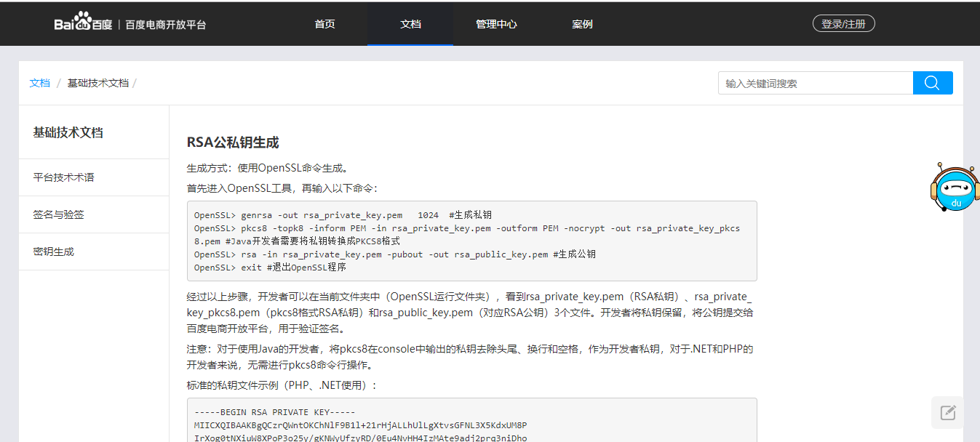This screenshot has height=442, width=980.
Task: Open the feedback edit icon
Action: tap(947, 413)
